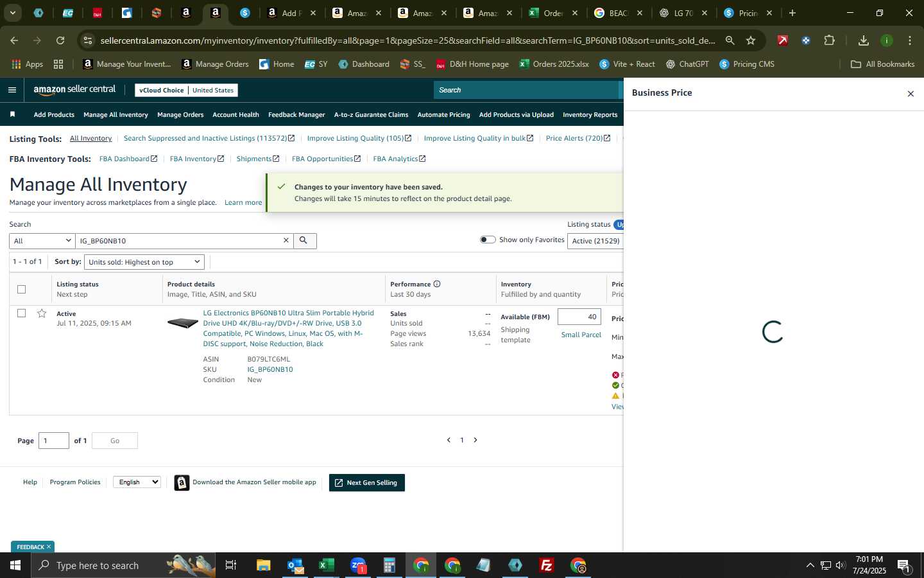
Task: Open the Learn more link
Action: tap(243, 202)
